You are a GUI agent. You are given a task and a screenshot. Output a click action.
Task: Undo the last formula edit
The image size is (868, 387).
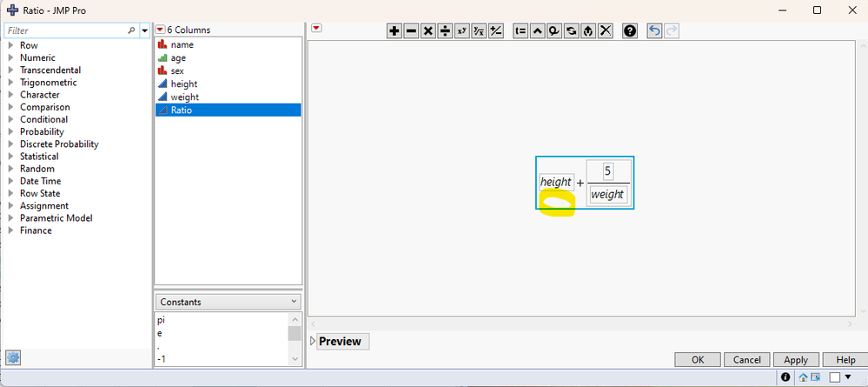click(654, 31)
